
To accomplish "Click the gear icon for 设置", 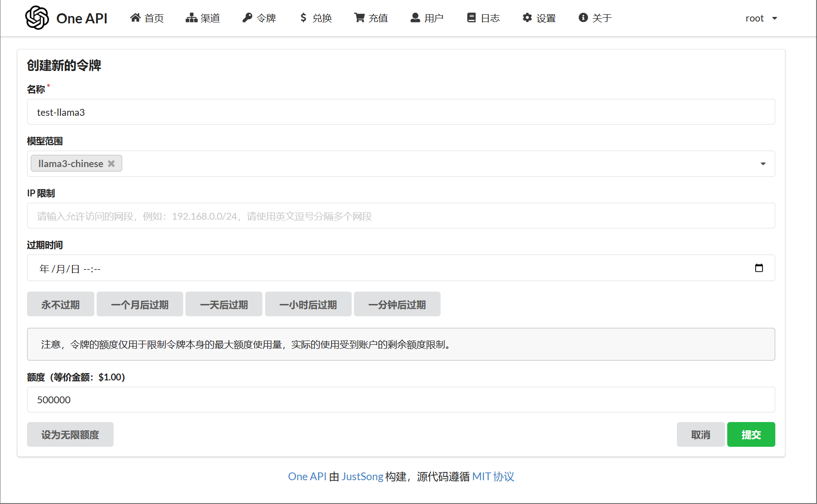I will pyautogui.click(x=528, y=18).
